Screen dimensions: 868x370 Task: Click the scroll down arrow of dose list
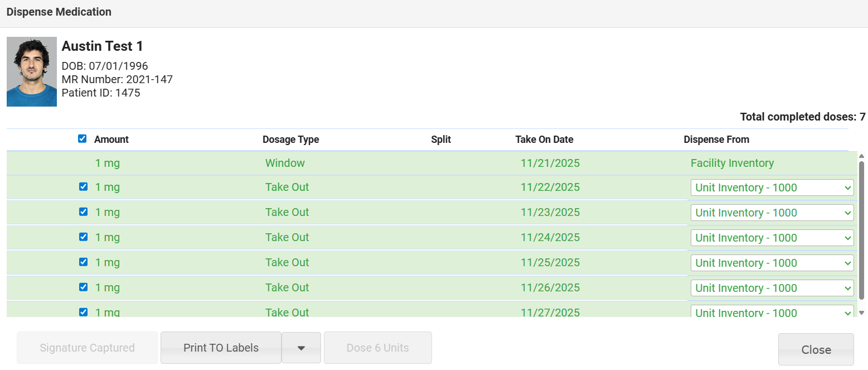click(x=861, y=313)
